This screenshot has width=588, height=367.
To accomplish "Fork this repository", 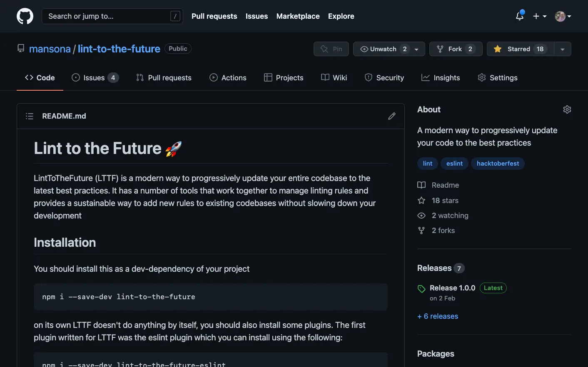I will (x=456, y=49).
